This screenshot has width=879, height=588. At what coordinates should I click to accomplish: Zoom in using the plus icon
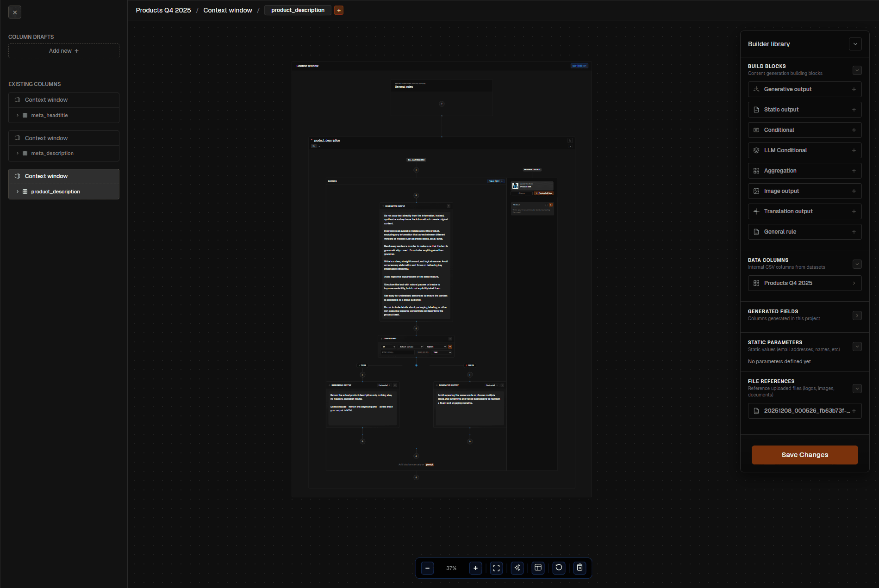click(x=475, y=568)
